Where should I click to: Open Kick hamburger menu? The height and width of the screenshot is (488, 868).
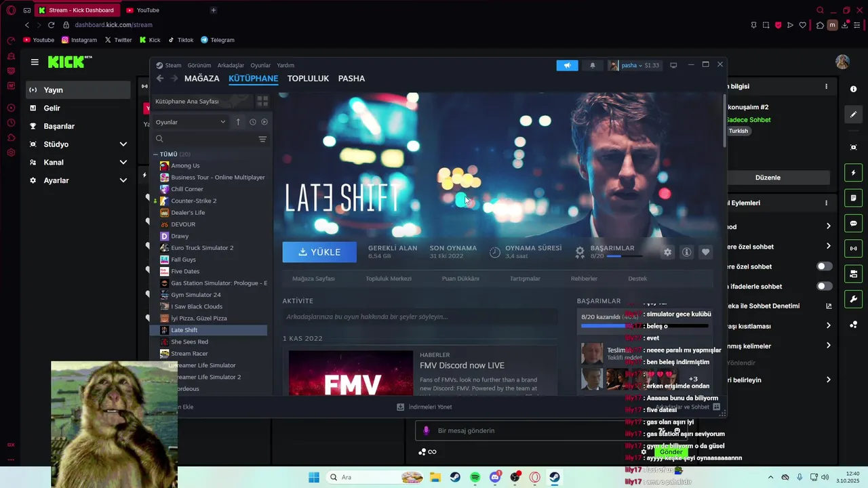[x=35, y=62]
